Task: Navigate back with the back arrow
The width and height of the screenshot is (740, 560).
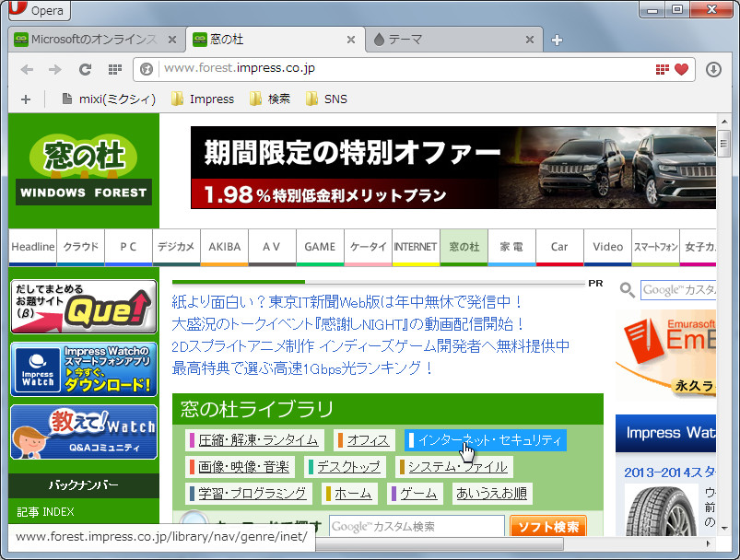Action: (26, 69)
